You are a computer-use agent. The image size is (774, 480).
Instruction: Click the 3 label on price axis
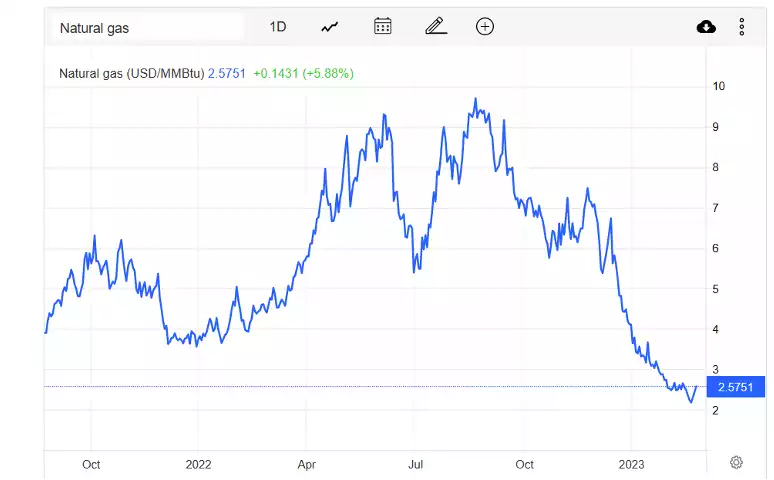[715, 369]
